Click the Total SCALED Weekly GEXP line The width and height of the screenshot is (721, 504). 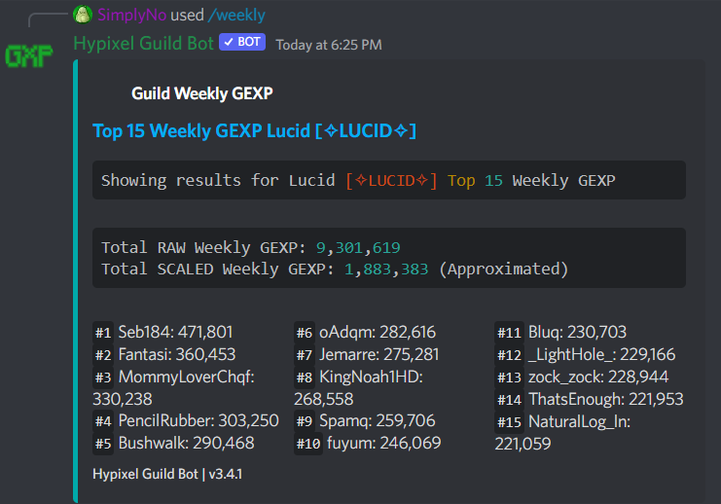point(335,269)
